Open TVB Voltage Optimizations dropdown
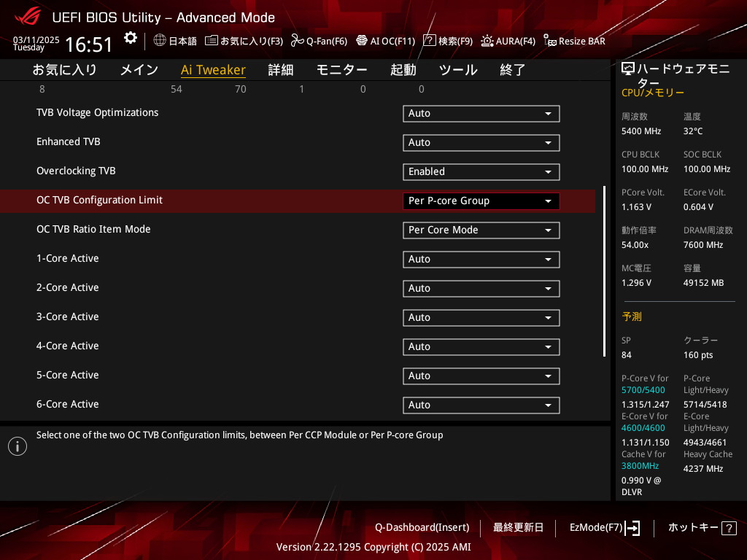Viewport: 747px width, 560px height. [481, 114]
